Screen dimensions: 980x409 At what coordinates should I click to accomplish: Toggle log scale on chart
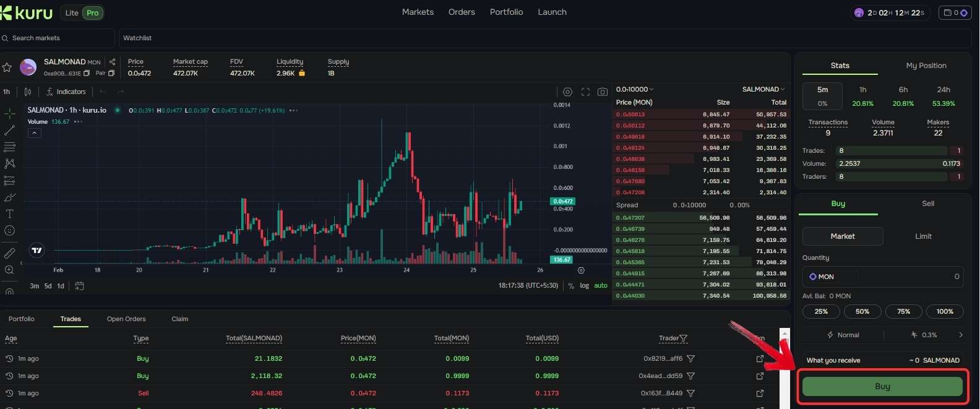click(585, 286)
